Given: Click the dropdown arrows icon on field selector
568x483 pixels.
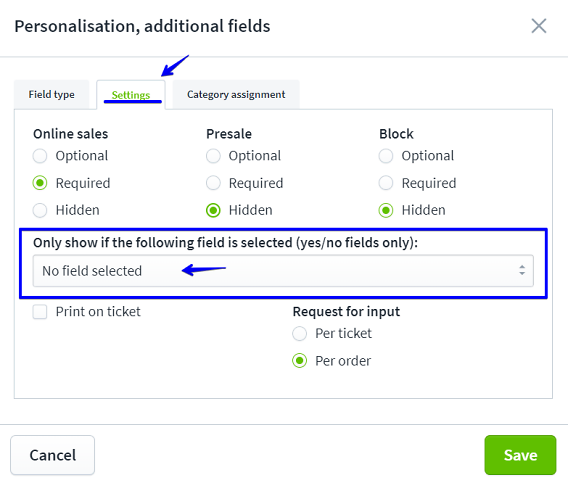Looking at the screenshot, I should (x=522, y=270).
